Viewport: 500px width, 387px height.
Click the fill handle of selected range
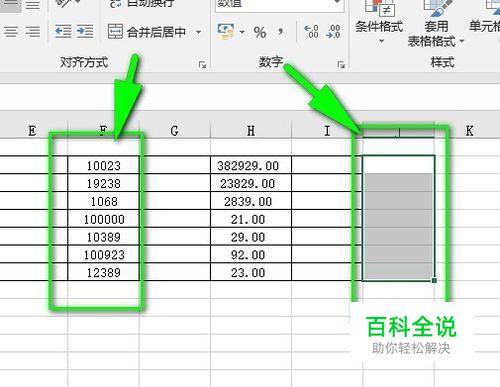[x=434, y=280]
